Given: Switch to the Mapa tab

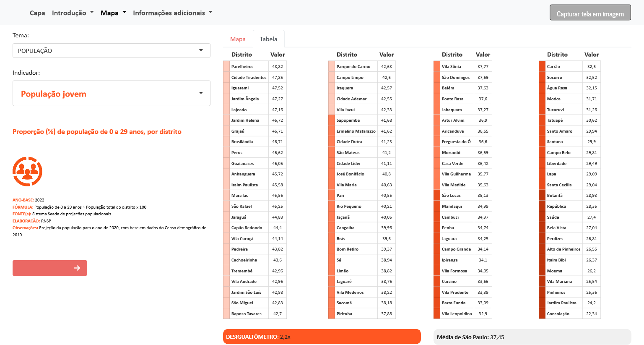Looking at the screenshot, I should tap(238, 39).
